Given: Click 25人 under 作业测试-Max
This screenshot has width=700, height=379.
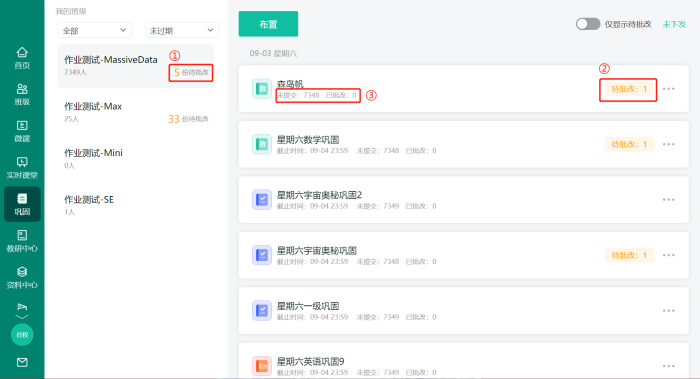Looking at the screenshot, I should click(x=71, y=119).
